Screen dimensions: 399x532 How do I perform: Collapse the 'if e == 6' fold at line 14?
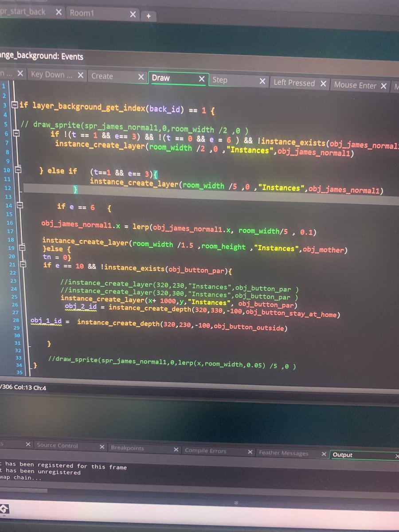coord(20,205)
